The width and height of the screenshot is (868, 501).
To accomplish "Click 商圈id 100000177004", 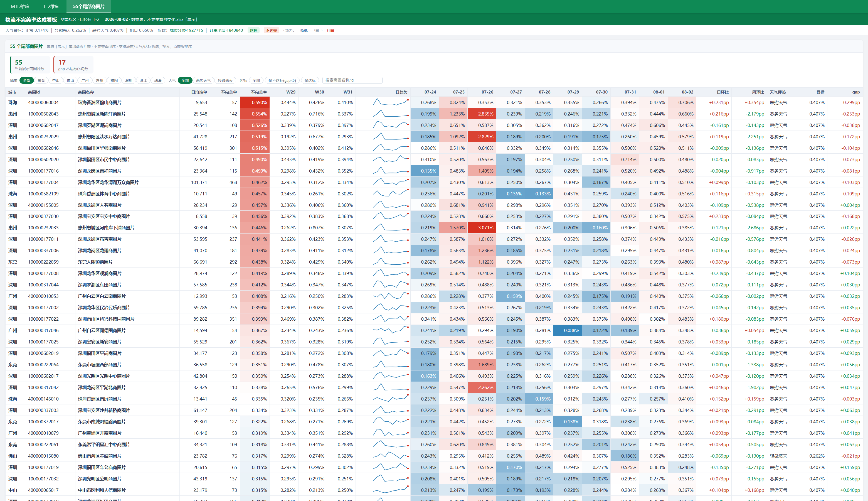I will pos(43,182).
